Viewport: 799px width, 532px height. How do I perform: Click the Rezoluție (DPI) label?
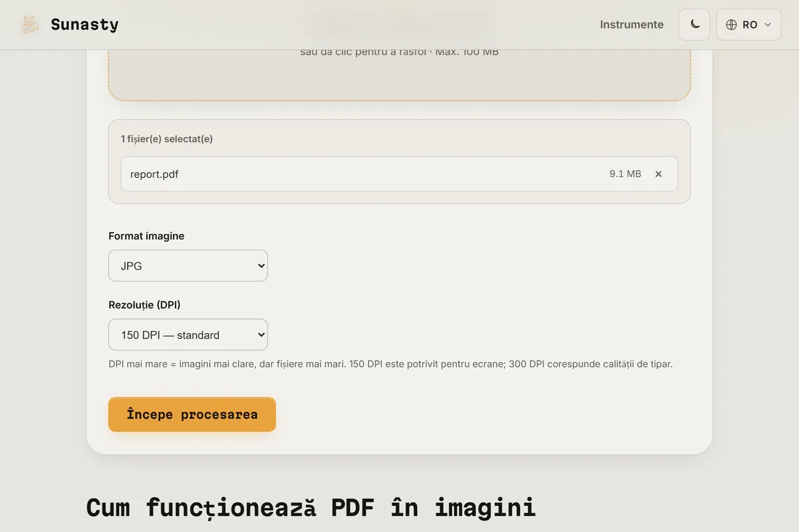pyautogui.click(x=145, y=305)
